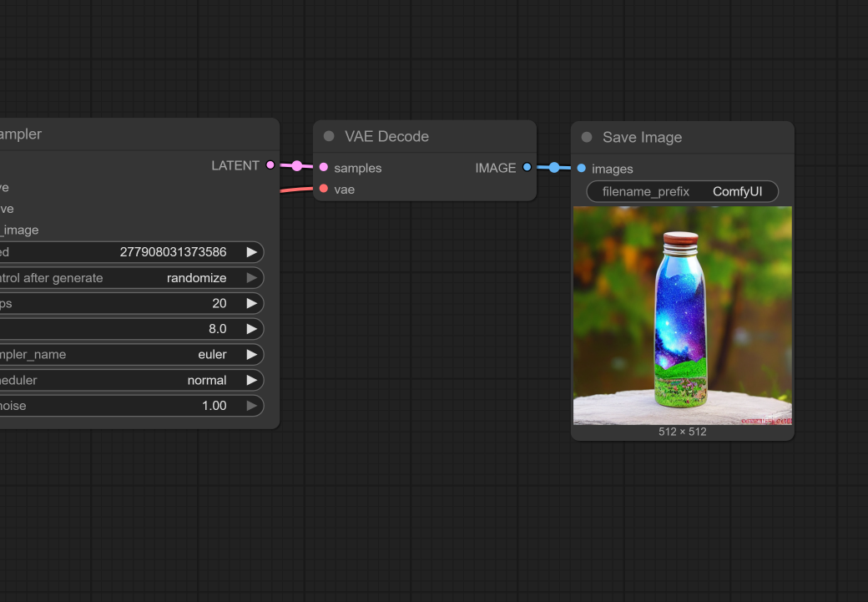Click the euler sampler value
868x602 pixels.
(213, 355)
